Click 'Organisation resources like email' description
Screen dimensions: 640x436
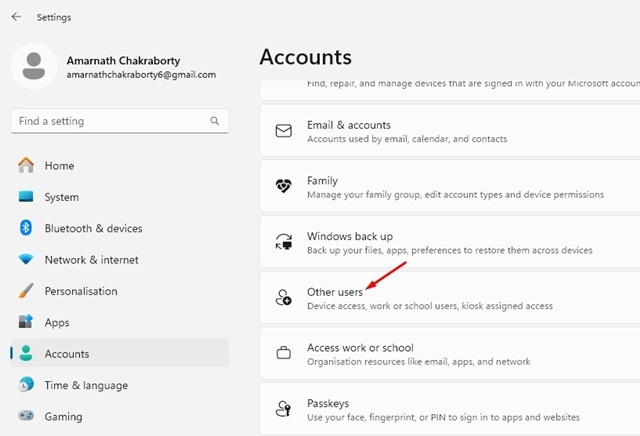pyautogui.click(x=419, y=361)
